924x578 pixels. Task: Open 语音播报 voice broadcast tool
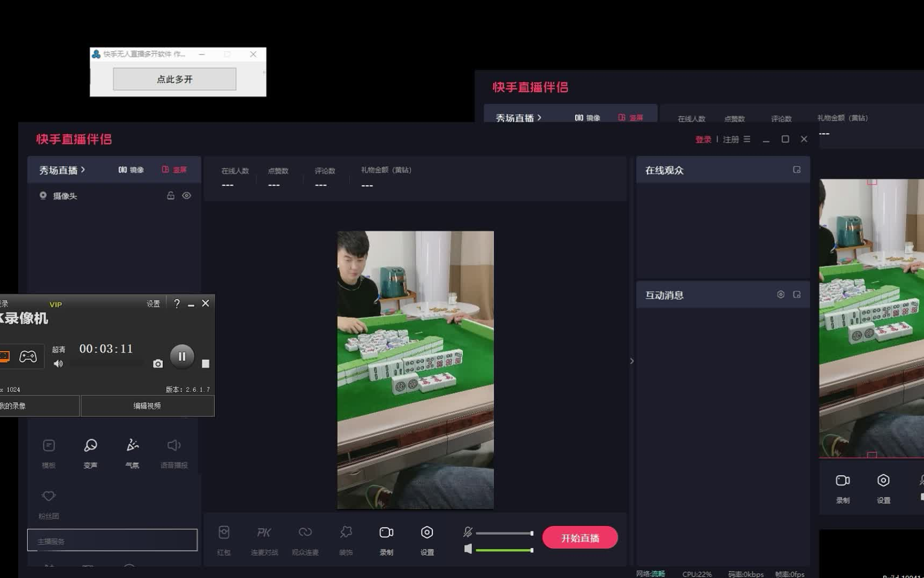tap(174, 453)
